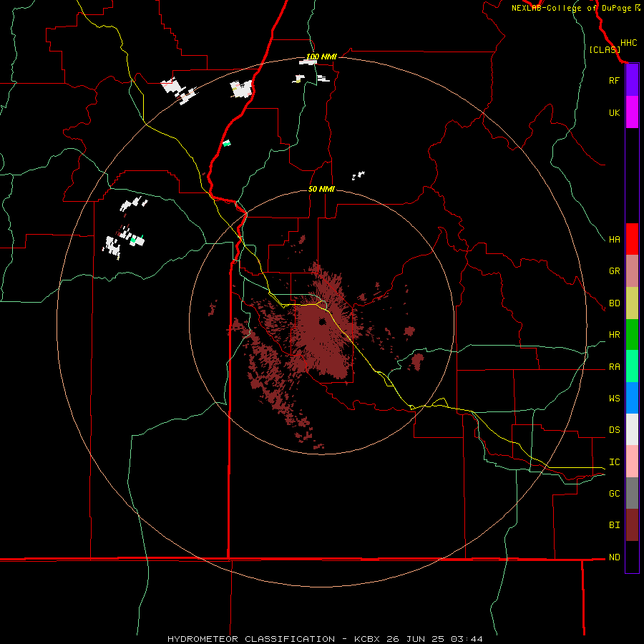Click the BI legend label
This screenshot has width=644, height=644.
coord(614,525)
